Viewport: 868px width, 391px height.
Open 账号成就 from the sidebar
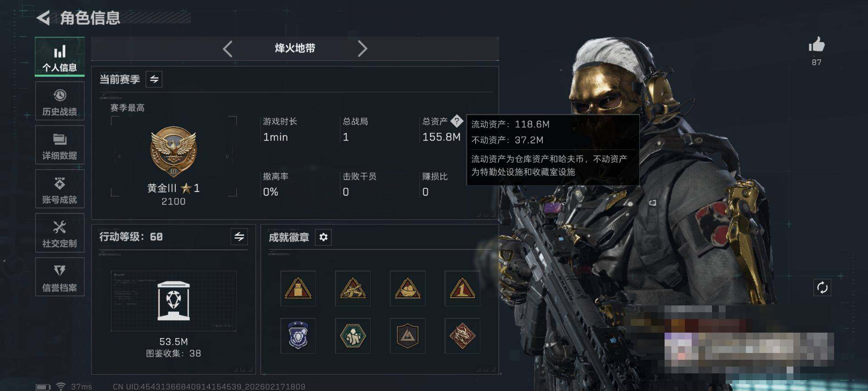[60, 189]
